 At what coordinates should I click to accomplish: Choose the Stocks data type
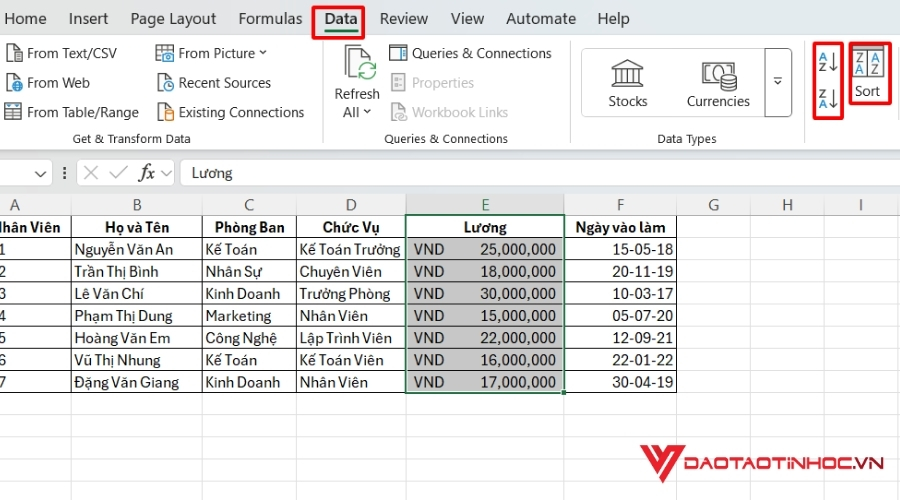click(627, 83)
